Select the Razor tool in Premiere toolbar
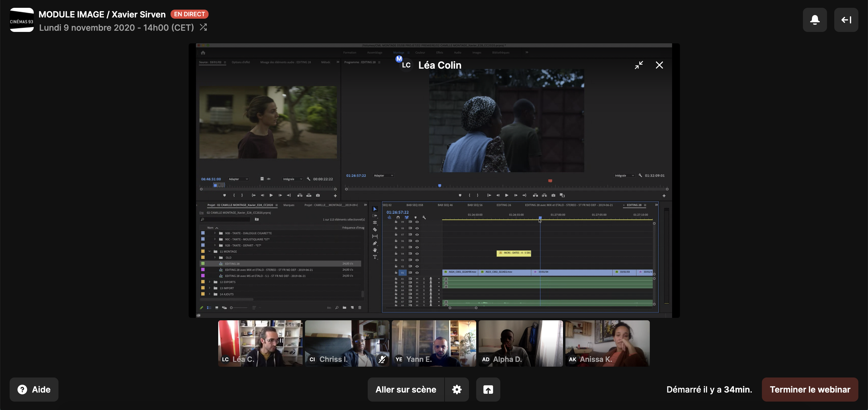This screenshot has width=868, height=410. (x=375, y=230)
